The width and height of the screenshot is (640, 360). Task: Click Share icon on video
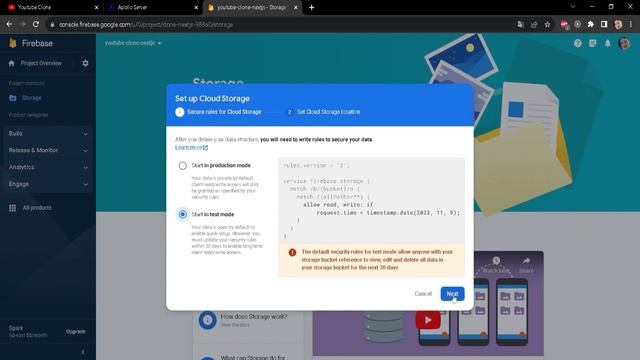click(526, 265)
